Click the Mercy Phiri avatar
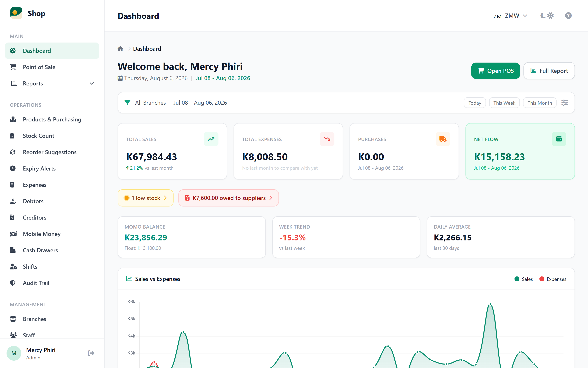588x368 pixels. coord(14,353)
